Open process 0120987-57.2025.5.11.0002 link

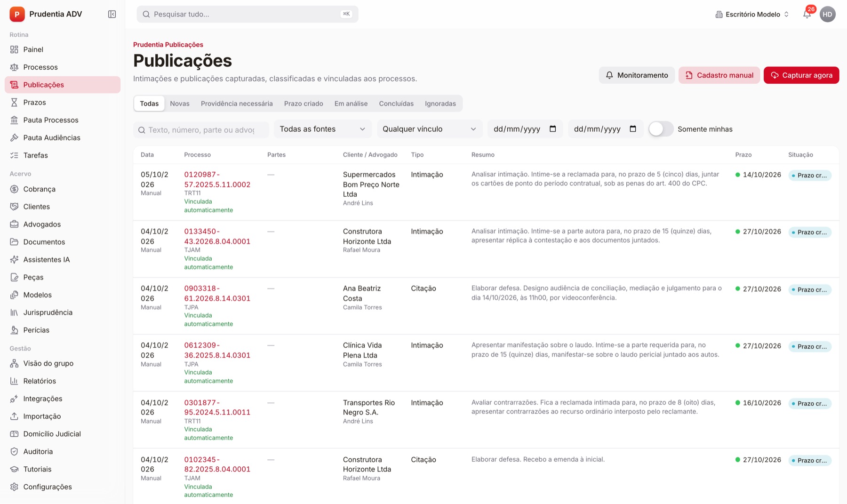[217, 180]
